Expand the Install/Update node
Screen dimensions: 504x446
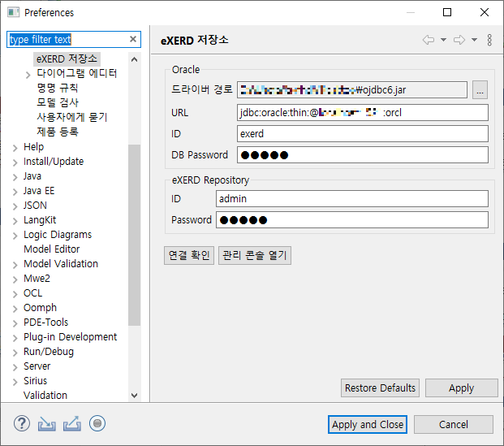15,162
